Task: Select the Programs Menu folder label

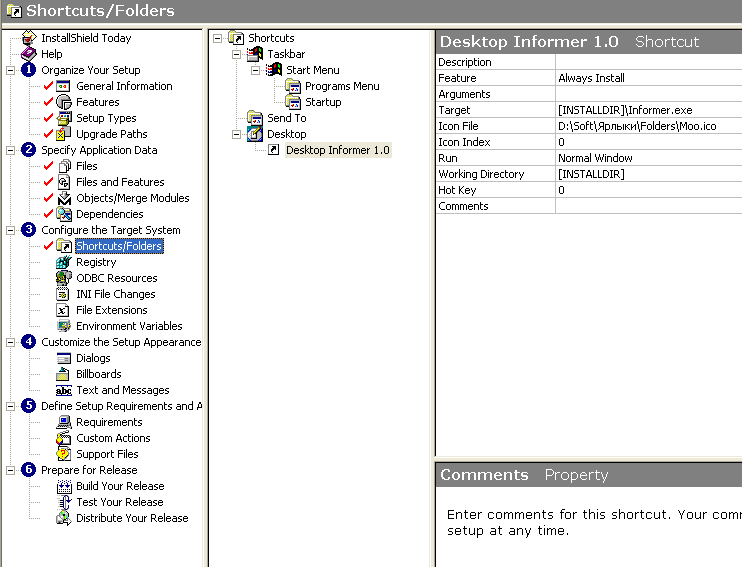Action: tap(342, 86)
